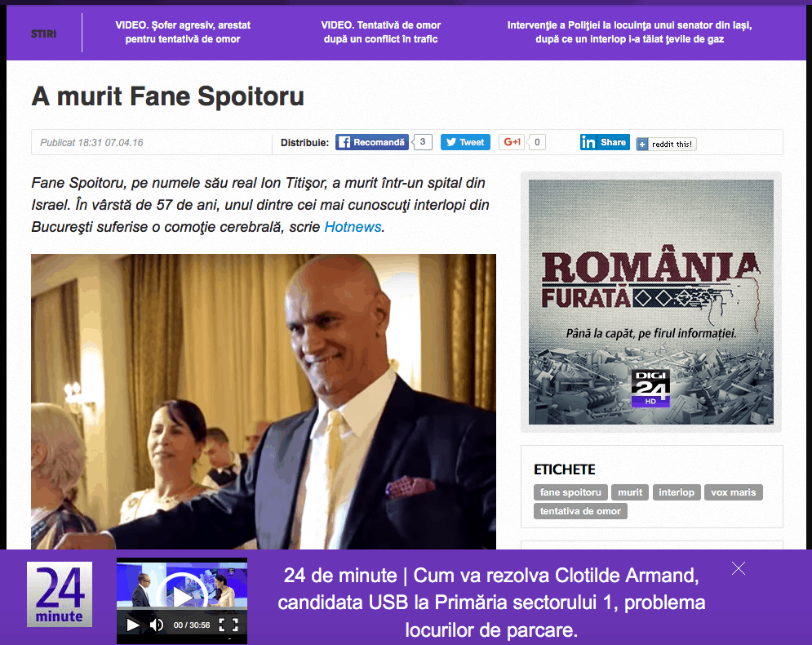Select the fane spoitoru tag
Image resolution: width=812 pixels, height=645 pixels.
[x=570, y=492]
